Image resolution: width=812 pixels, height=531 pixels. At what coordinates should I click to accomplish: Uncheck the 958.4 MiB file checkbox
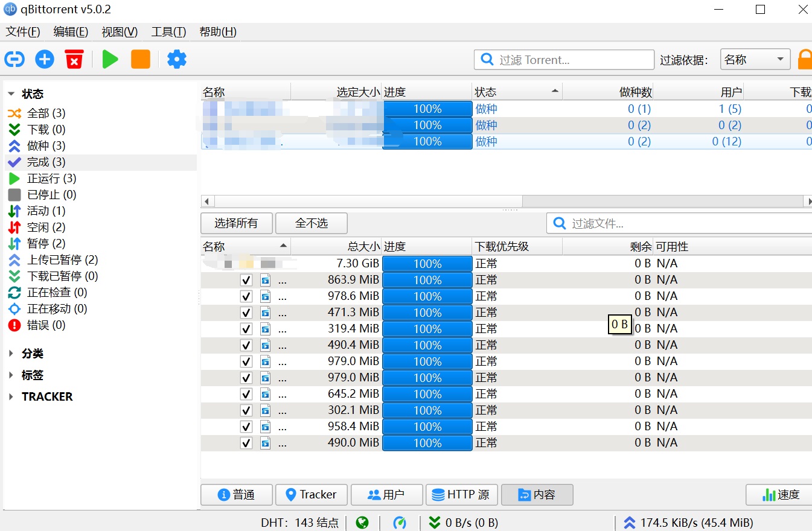pyautogui.click(x=246, y=427)
